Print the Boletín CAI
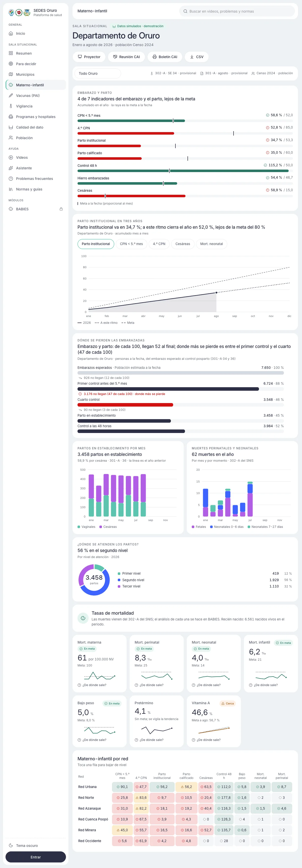This screenshot has height=868, width=302. click(x=165, y=57)
